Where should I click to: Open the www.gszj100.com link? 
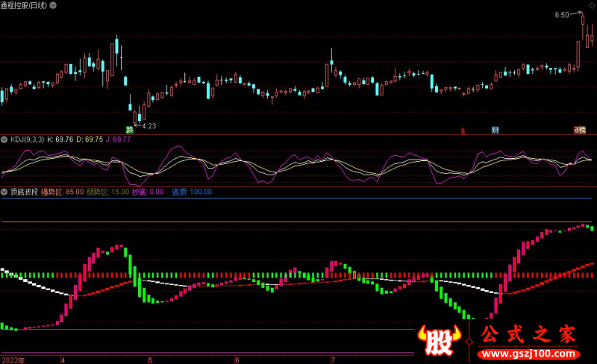(x=531, y=353)
